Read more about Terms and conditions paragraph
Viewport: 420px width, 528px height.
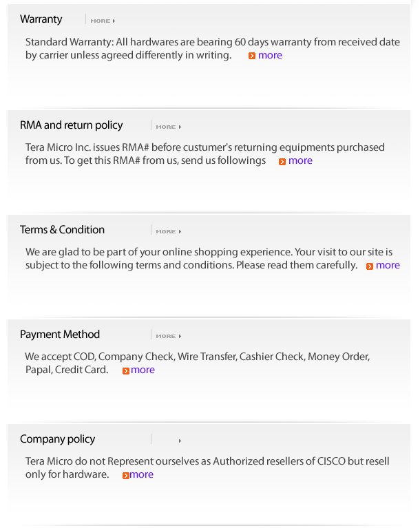coord(388,265)
